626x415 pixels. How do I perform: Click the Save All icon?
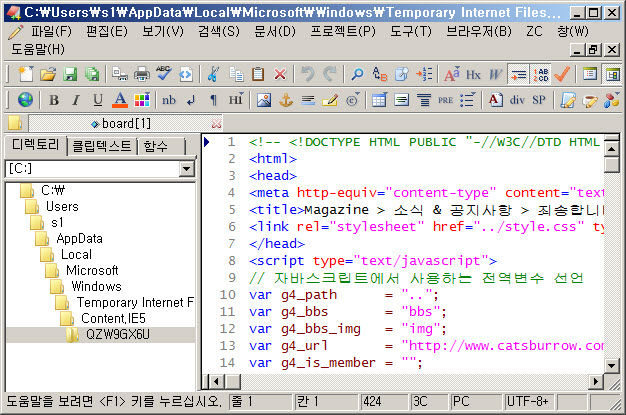(92, 74)
